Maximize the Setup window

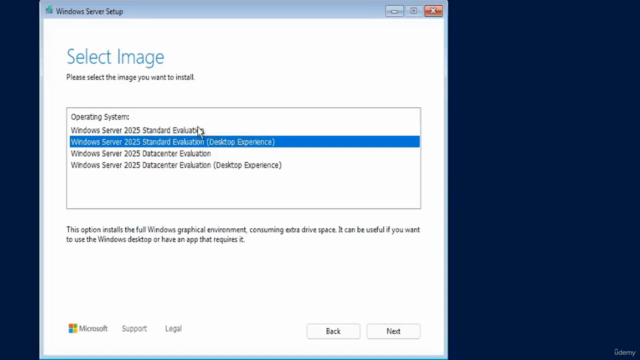click(x=413, y=11)
